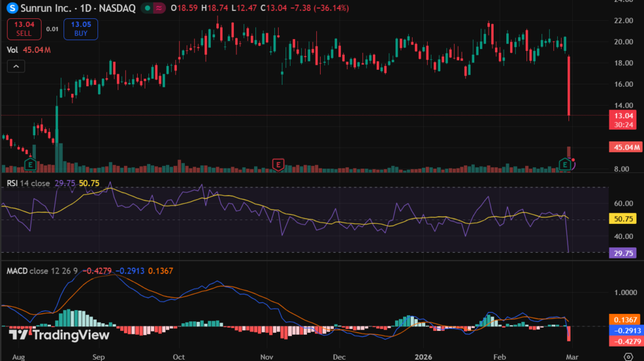Click the 13.04 current price label

pos(625,116)
